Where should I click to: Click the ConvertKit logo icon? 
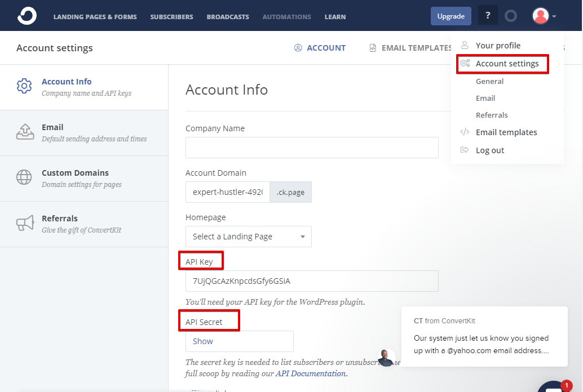click(27, 16)
